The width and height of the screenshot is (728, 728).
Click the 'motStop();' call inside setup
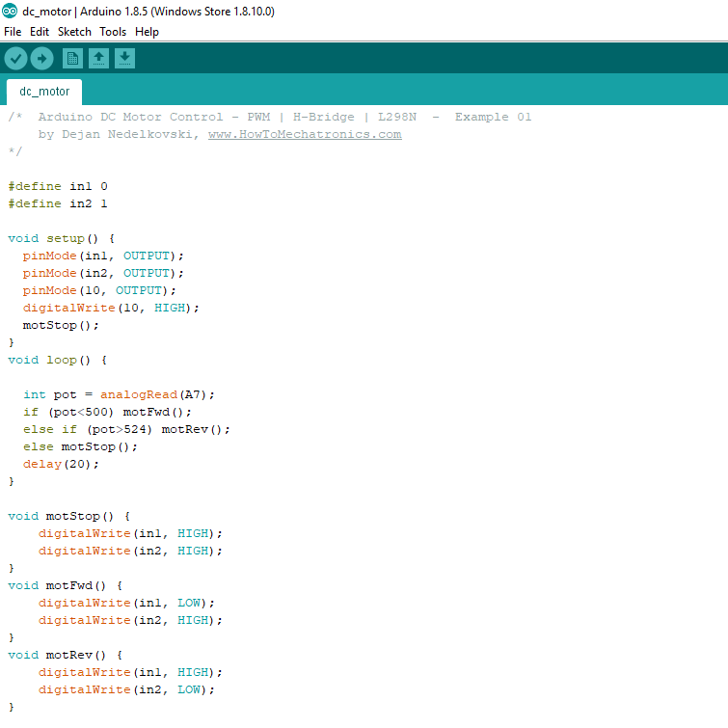point(61,325)
